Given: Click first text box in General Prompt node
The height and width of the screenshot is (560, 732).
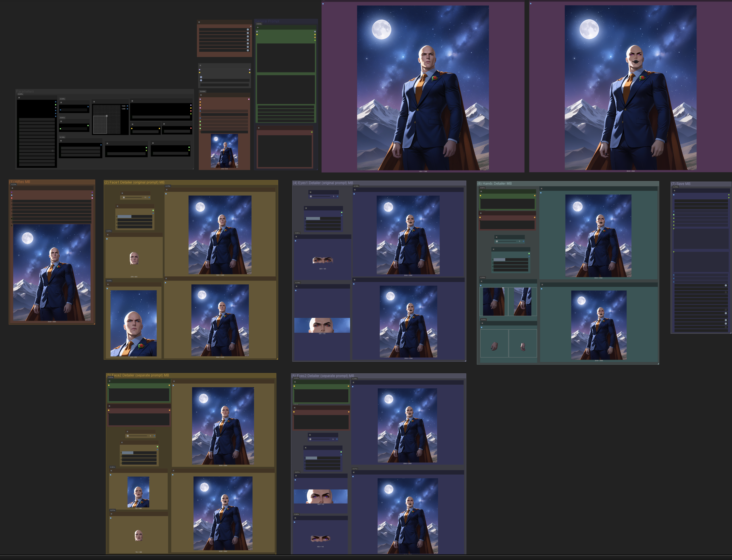Looking at the screenshot, I should pyautogui.click(x=286, y=58).
